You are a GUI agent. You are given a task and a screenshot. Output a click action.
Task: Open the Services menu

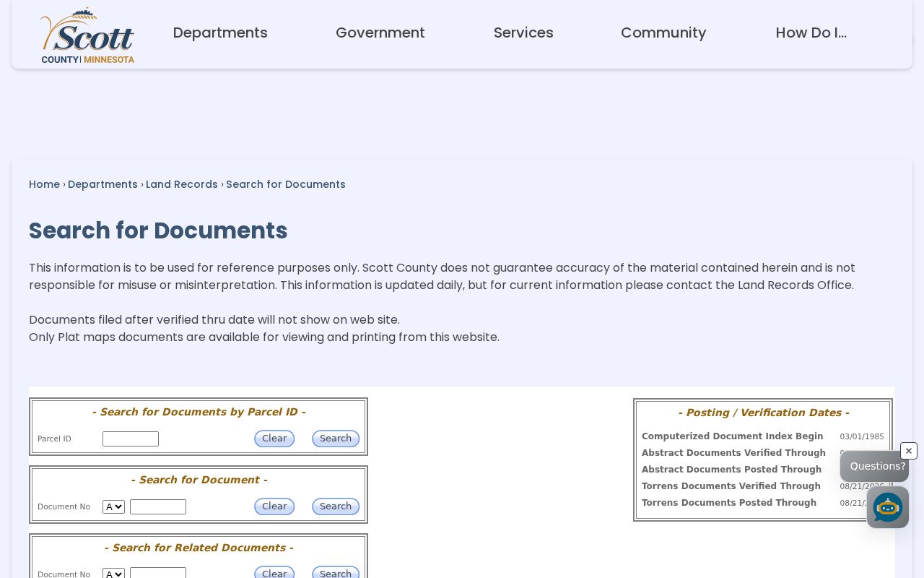point(523,33)
